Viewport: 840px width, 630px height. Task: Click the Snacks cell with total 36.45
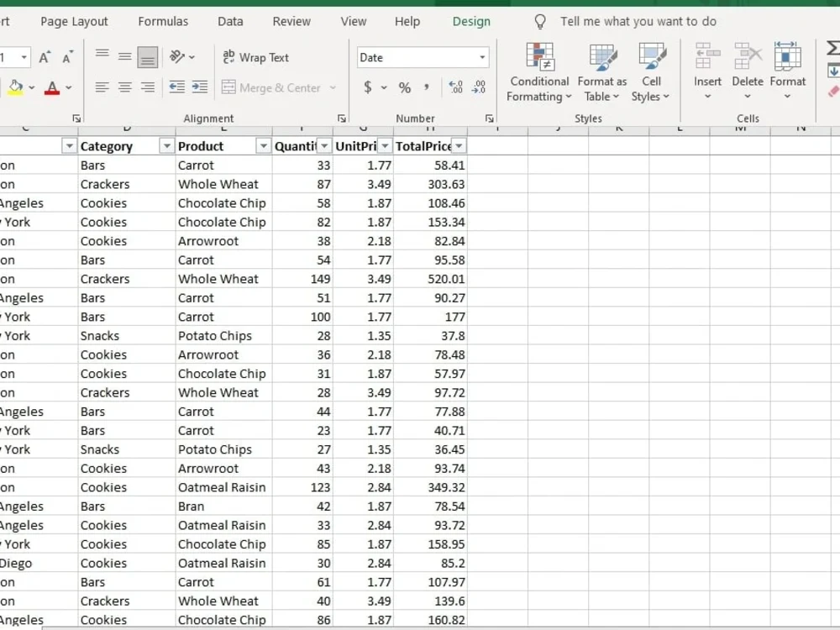[127, 449]
